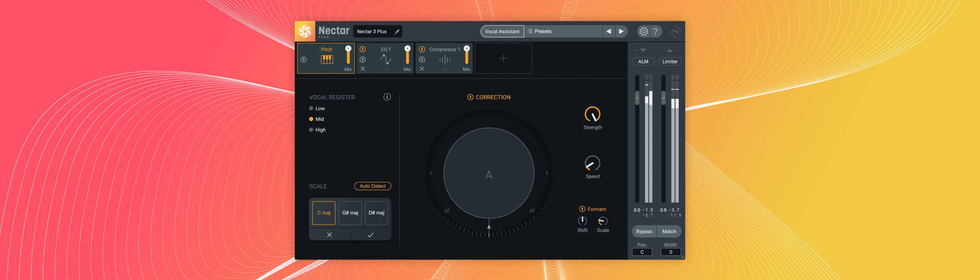Viewport: 980px width, 280px height.
Task: Click the sharp symbol on pitch wheel
Action: [547, 173]
